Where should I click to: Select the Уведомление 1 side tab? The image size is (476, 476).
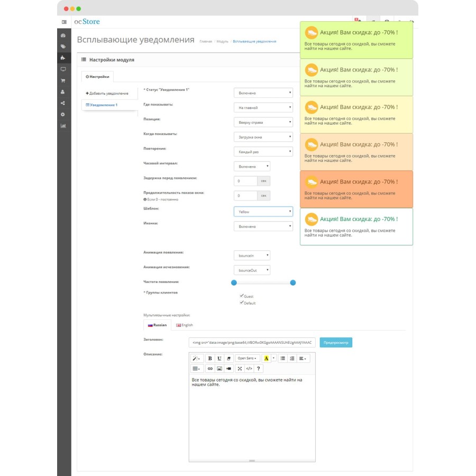[x=109, y=105]
